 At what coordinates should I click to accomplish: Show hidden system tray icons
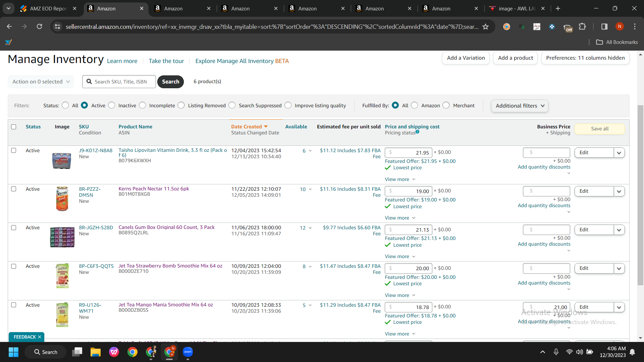542,352
